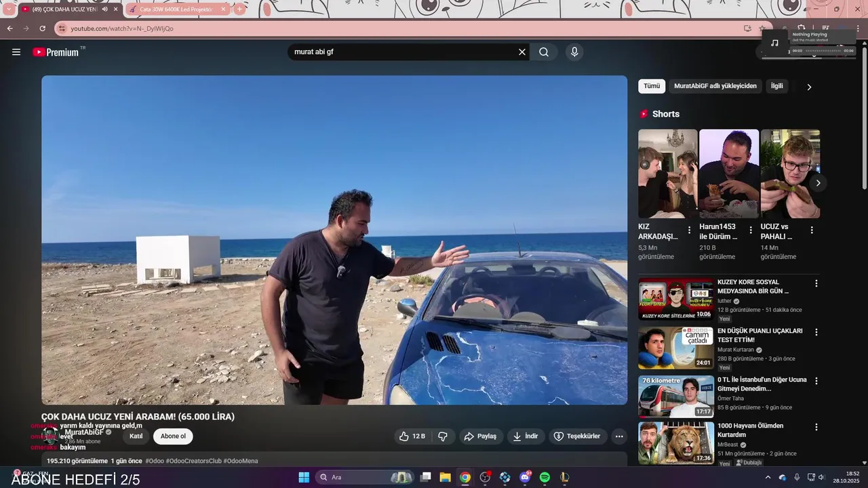Screen dimensions: 868x488
Task: Like the video with thumbs up
Action: [x=412, y=436]
